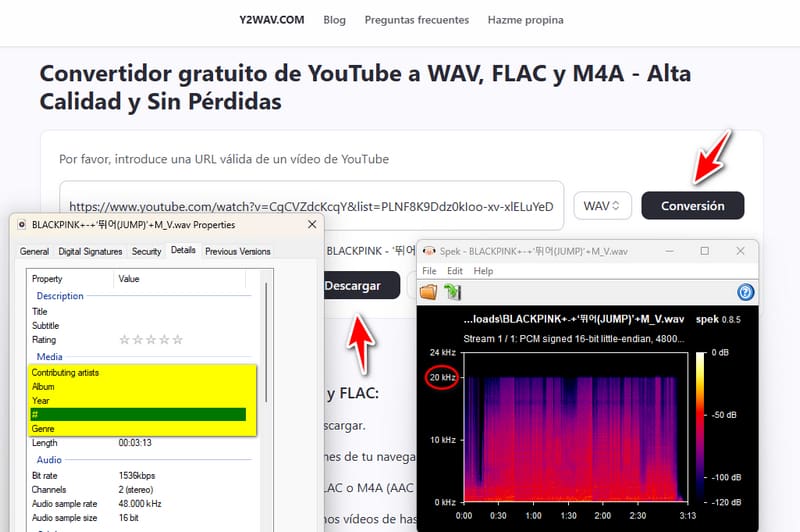Click Spek application icon in title bar
This screenshot has width=800, height=532.
pos(429,251)
